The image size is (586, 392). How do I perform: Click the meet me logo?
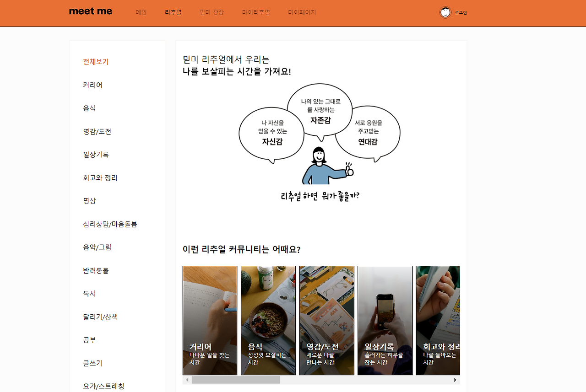pos(91,11)
